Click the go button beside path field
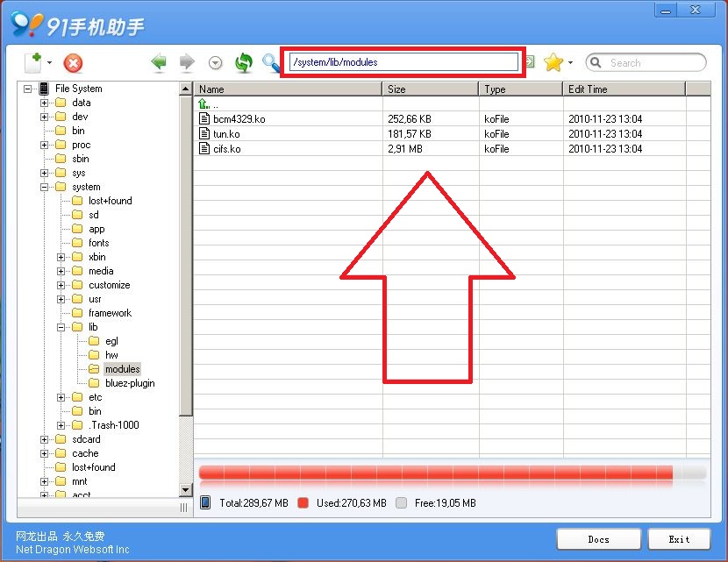The height and width of the screenshot is (562, 728). tap(530, 61)
